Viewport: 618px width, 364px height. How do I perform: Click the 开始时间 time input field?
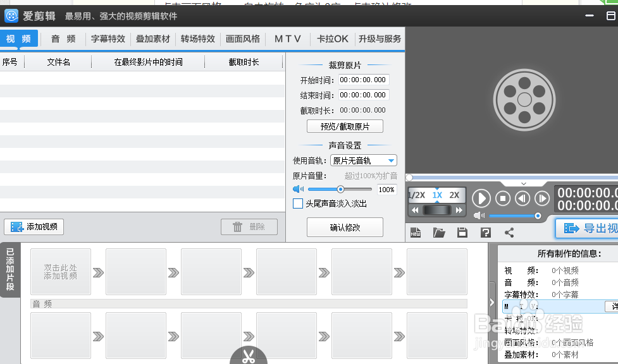(363, 80)
